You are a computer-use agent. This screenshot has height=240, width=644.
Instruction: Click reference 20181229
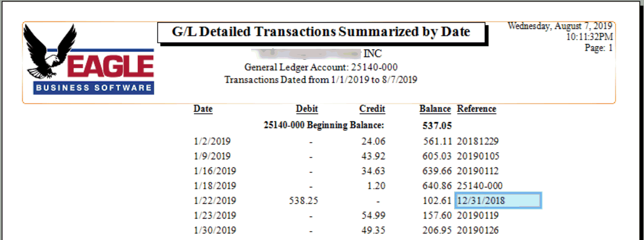click(478, 141)
